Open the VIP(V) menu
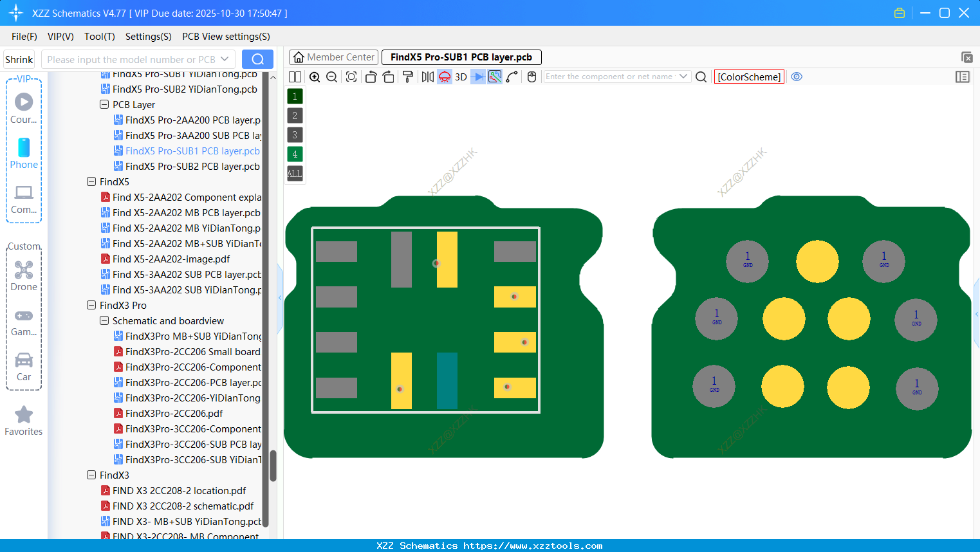This screenshot has height=552, width=980. click(60, 37)
